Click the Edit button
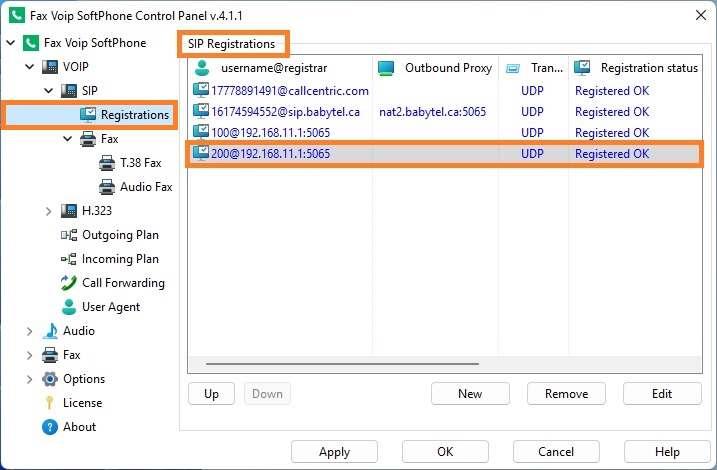 point(662,394)
